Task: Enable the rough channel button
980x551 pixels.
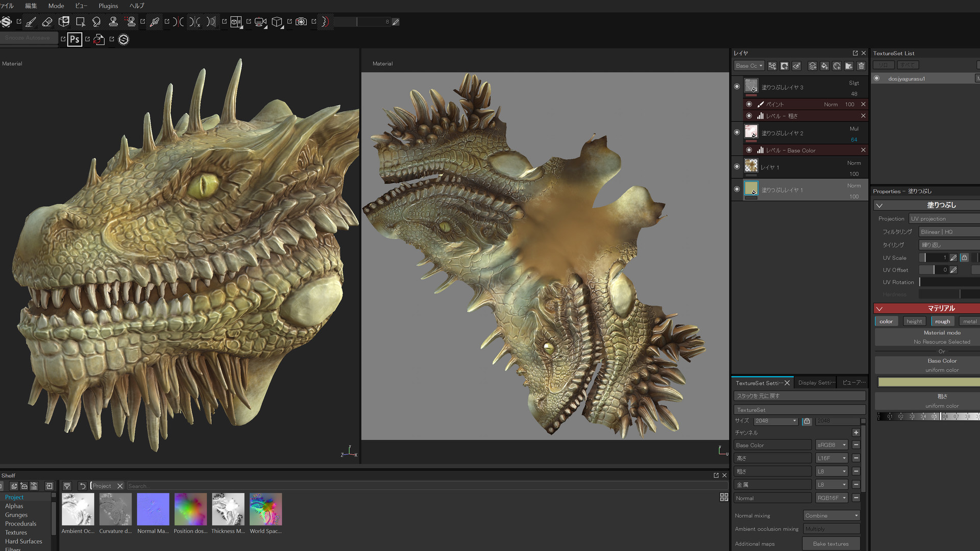Action: tap(942, 321)
